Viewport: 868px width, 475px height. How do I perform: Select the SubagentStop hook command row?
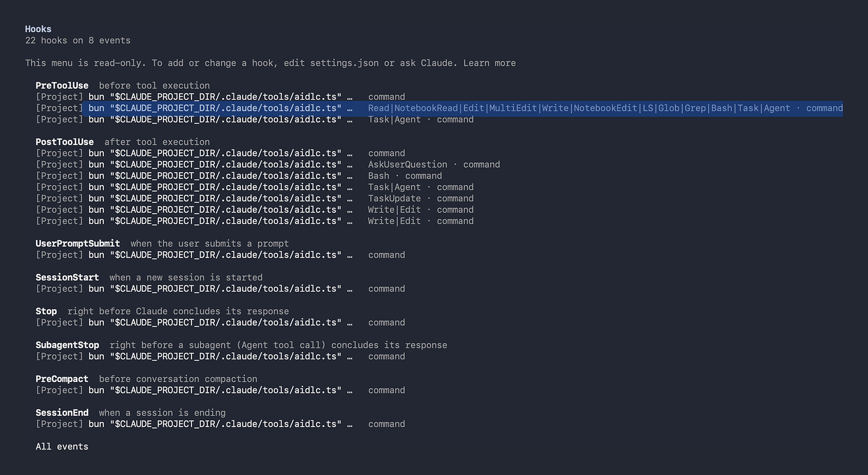coord(220,357)
